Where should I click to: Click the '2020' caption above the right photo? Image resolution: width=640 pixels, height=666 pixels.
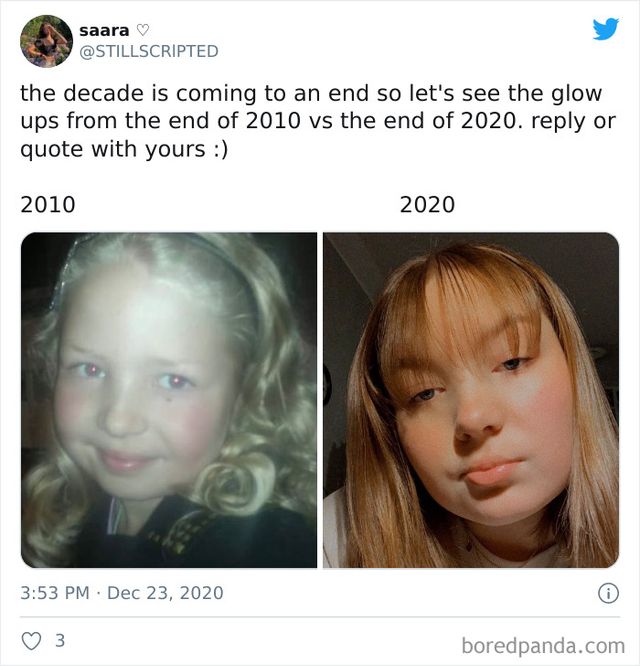[427, 205]
